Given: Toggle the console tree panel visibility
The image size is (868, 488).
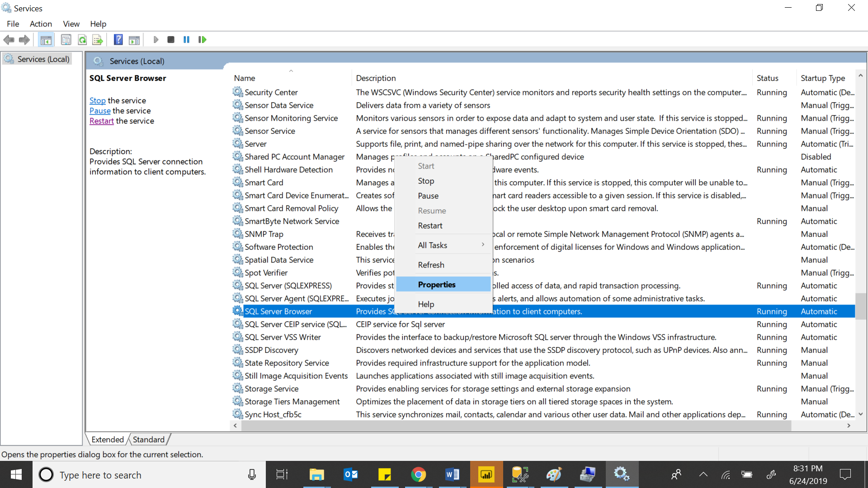Looking at the screenshot, I should tap(46, 39).
